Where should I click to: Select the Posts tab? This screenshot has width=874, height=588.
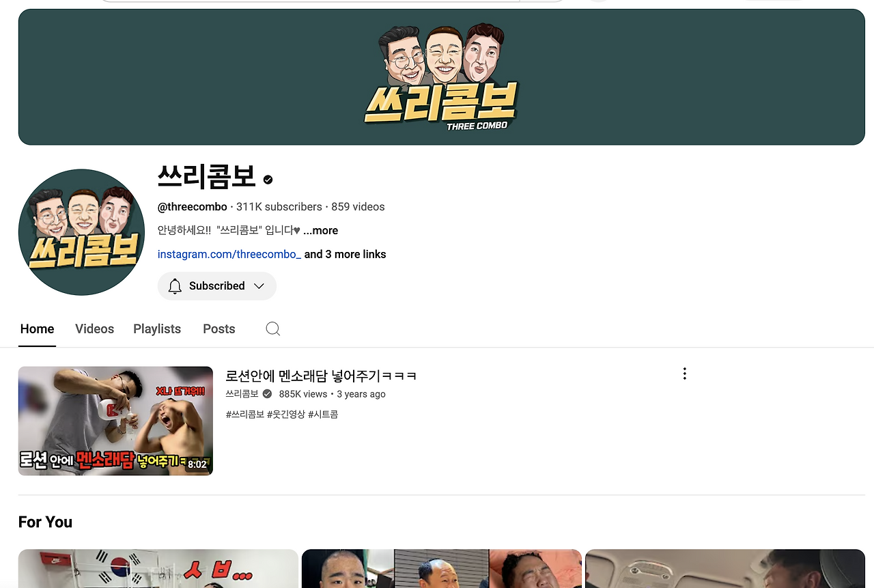click(x=218, y=328)
